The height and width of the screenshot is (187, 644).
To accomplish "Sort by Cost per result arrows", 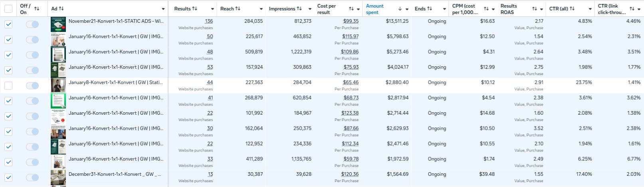I will [351, 9].
